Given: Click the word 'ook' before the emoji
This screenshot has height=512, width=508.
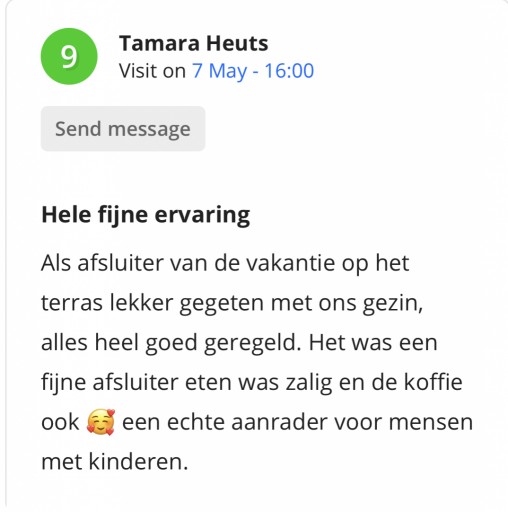Looking at the screenshot, I should pos(60,422).
